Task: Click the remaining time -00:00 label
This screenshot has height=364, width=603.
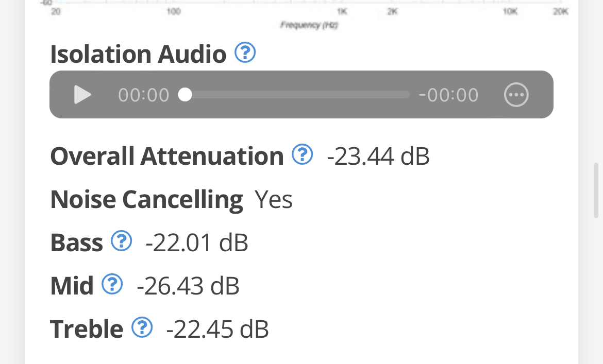Action: [x=448, y=95]
